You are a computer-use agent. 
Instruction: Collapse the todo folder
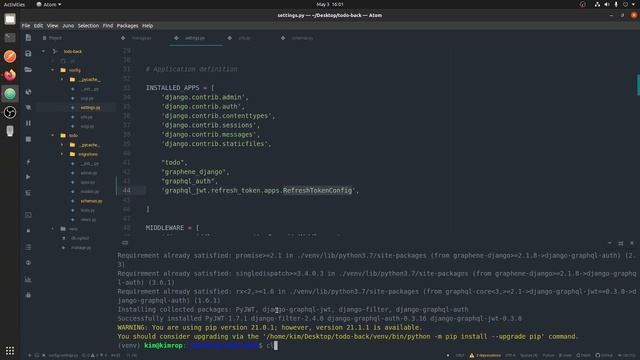[x=53, y=136]
